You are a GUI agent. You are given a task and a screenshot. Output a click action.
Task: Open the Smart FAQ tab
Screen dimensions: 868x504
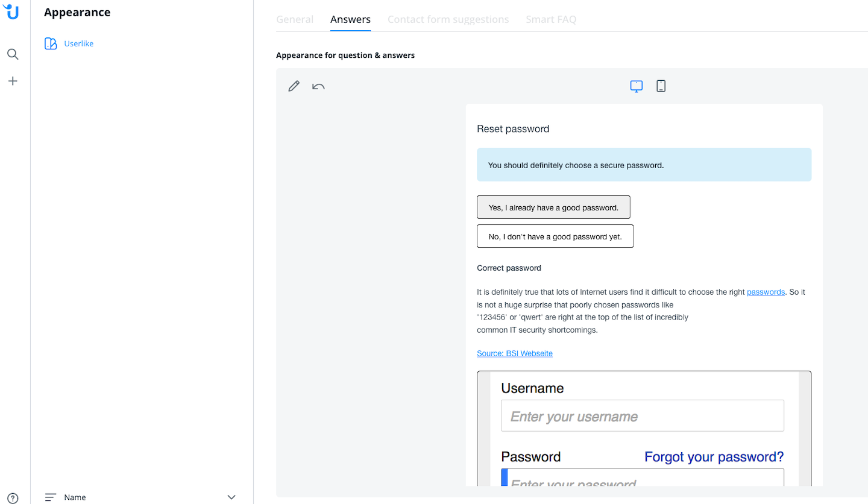[551, 19]
